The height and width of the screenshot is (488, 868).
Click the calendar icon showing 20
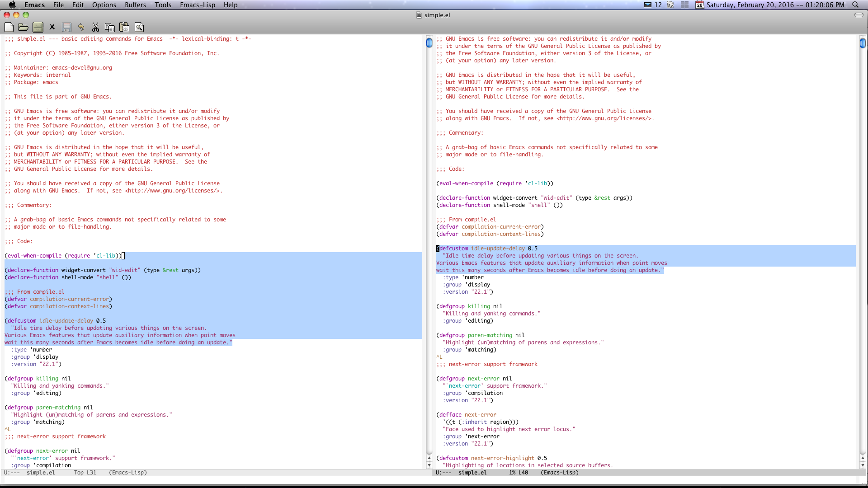click(699, 5)
